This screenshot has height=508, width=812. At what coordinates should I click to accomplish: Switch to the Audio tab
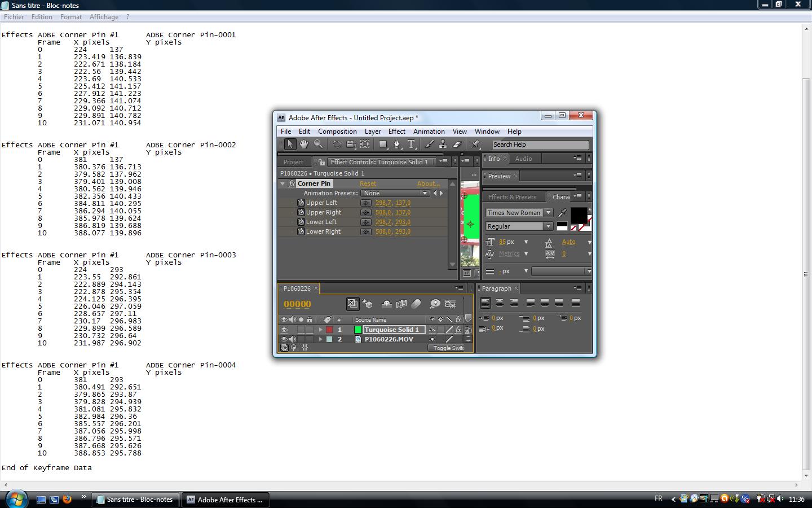523,159
